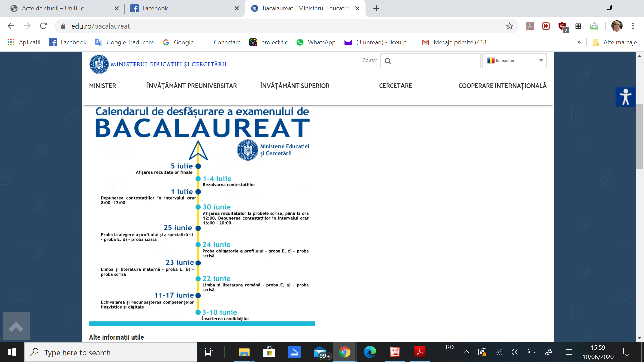Click the Chrome icon on the taskbar
The width and height of the screenshot is (644, 362).
(x=344, y=352)
